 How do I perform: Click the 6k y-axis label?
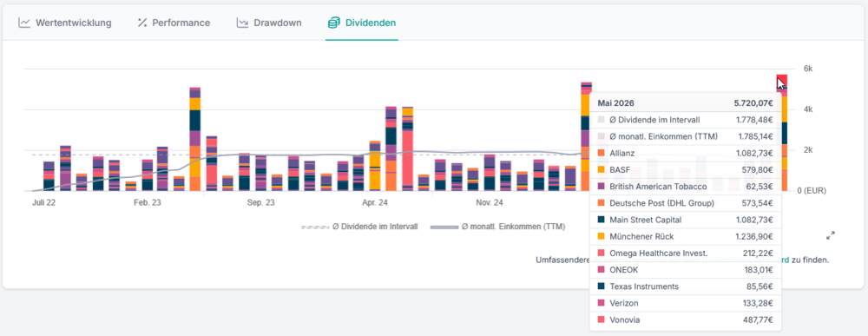click(x=808, y=69)
